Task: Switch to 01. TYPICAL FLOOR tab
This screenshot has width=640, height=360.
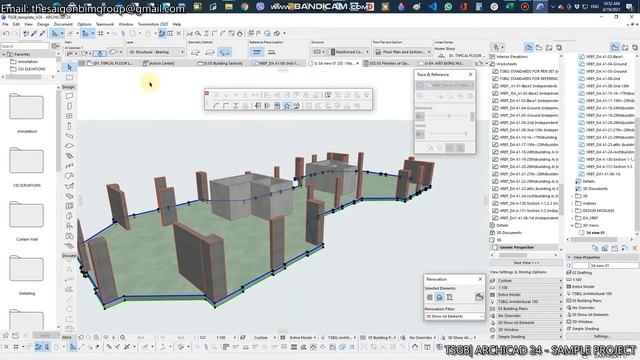Action: (109, 63)
